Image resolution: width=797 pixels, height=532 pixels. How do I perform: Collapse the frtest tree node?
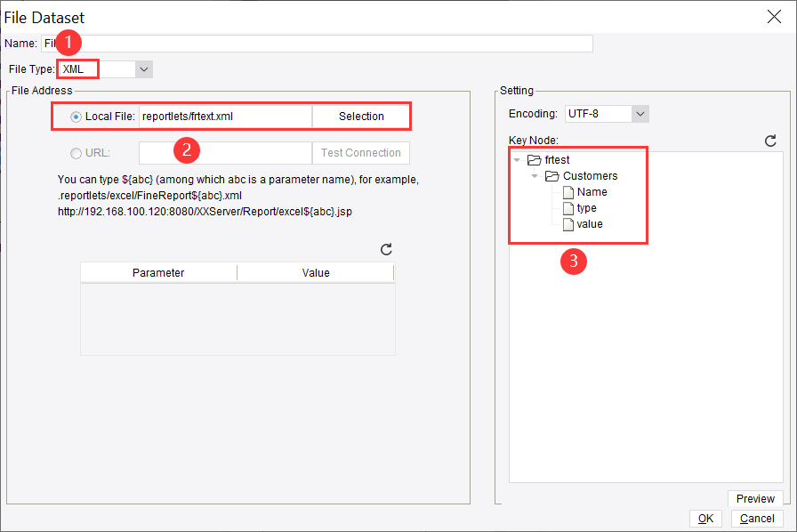pos(517,160)
